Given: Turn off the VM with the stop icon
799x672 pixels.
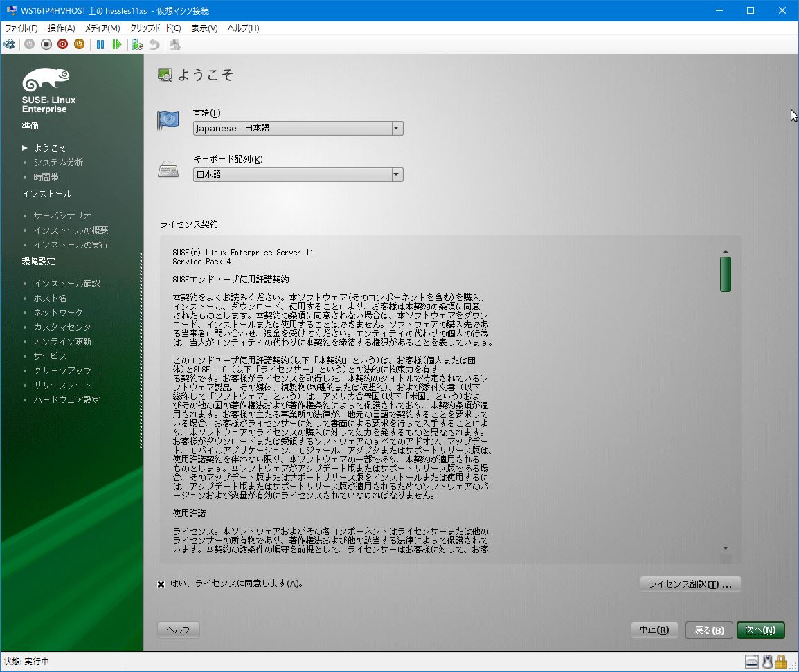Looking at the screenshot, I should (x=46, y=45).
